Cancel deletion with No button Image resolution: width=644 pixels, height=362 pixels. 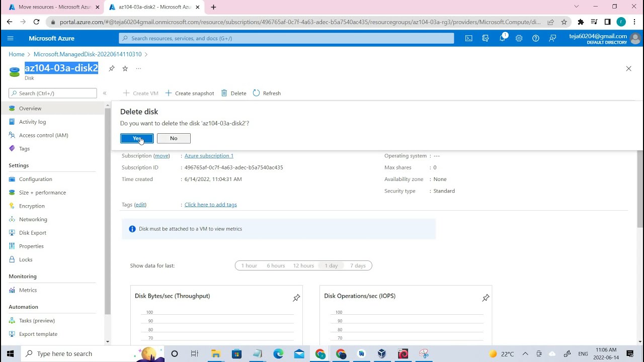click(x=174, y=138)
